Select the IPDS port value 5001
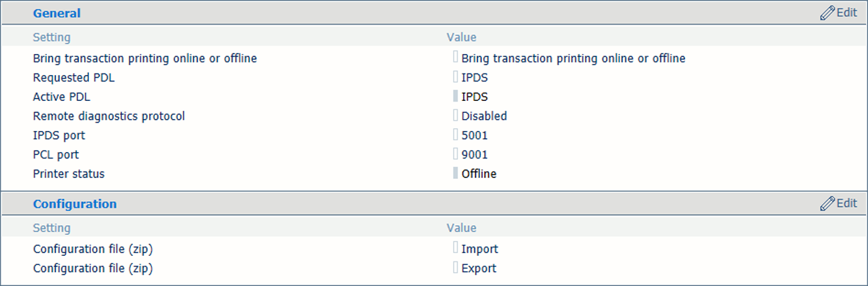Viewport: 868px width, 286px height. click(x=475, y=135)
